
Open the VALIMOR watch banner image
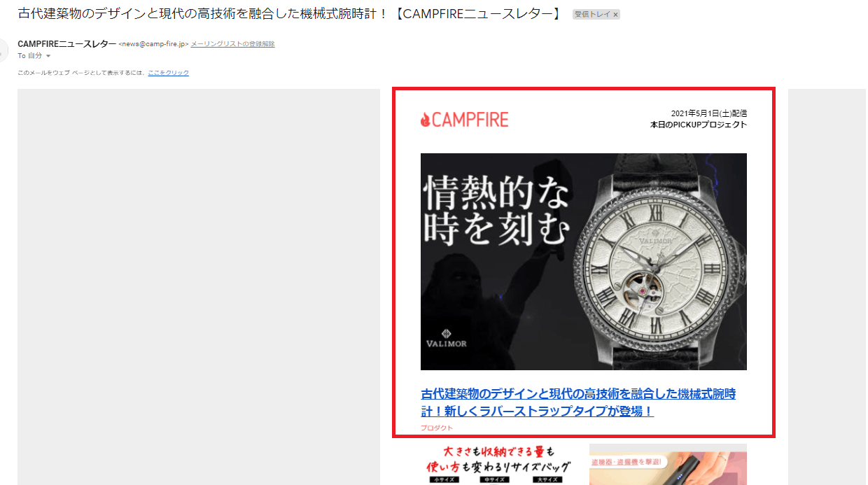583,262
